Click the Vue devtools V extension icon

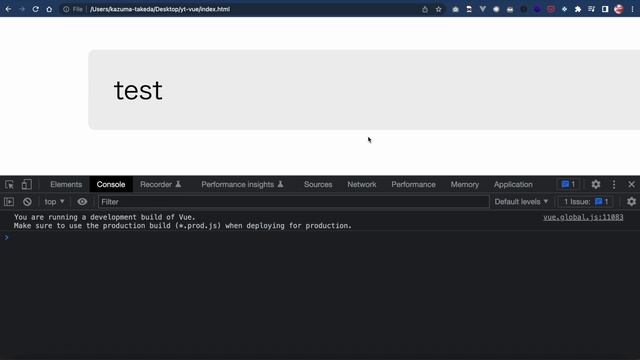tap(482, 9)
